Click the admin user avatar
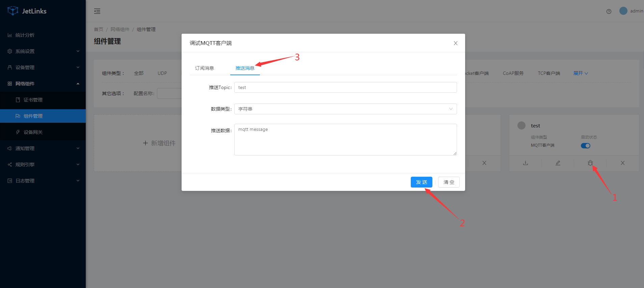Viewport: 644px width, 288px height. (623, 11)
